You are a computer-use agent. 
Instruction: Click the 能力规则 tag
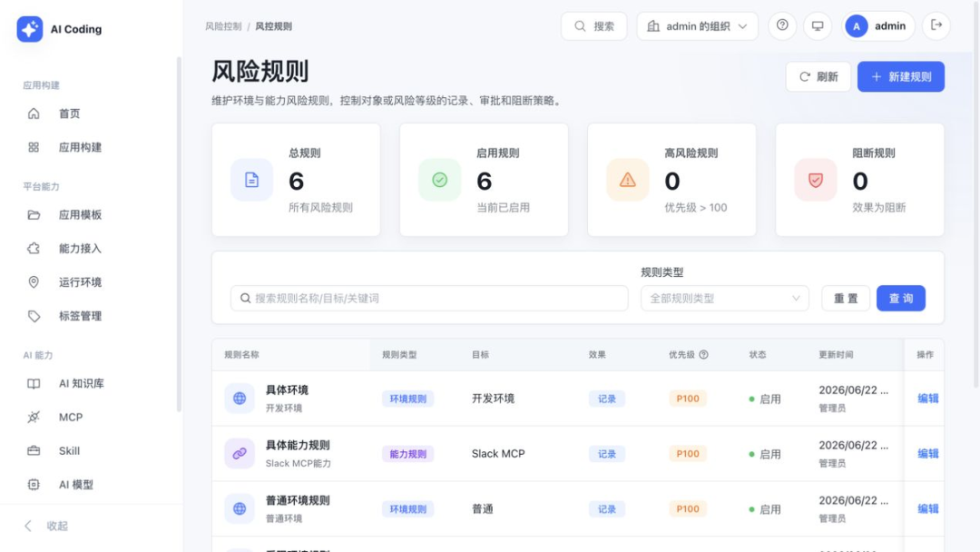tap(408, 454)
